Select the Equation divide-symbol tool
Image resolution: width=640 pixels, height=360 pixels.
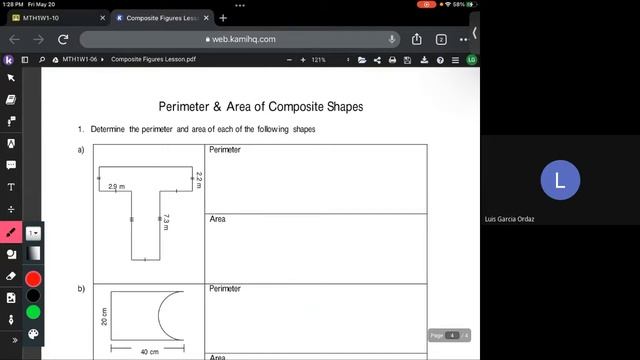click(x=11, y=209)
